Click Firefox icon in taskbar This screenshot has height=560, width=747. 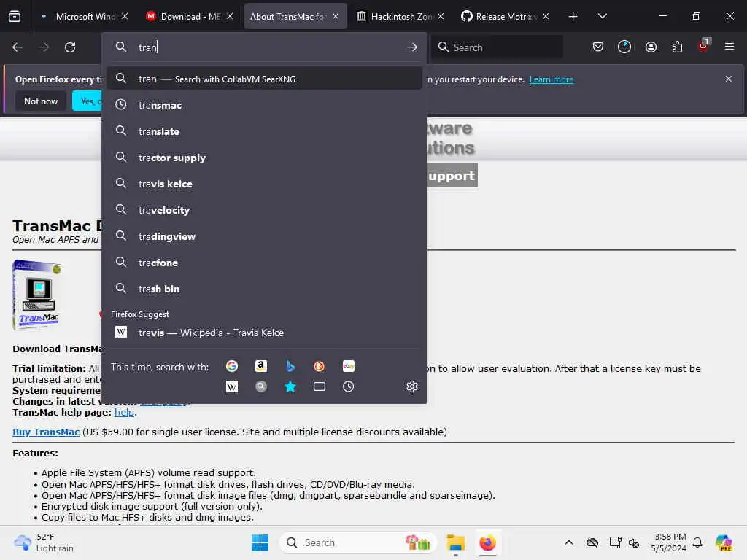(488, 542)
